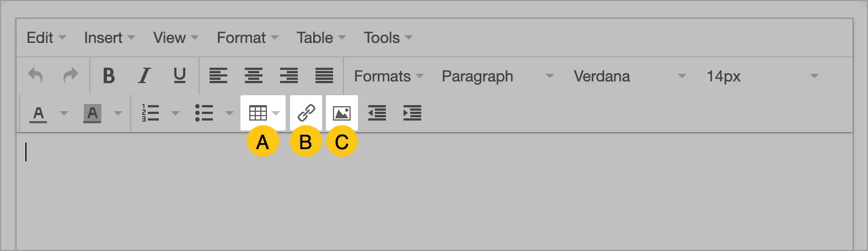Justify the text alignment
Screen dimensions: 868x251
[x=324, y=75]
